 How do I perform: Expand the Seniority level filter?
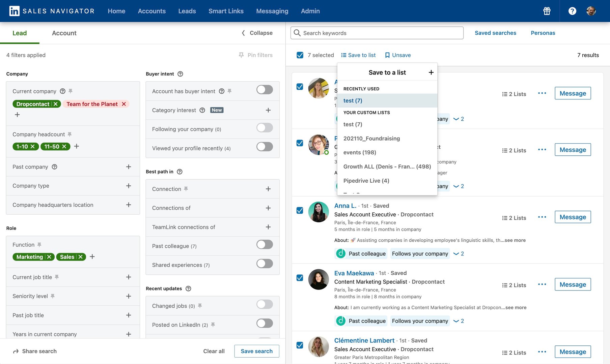(129, 296)
